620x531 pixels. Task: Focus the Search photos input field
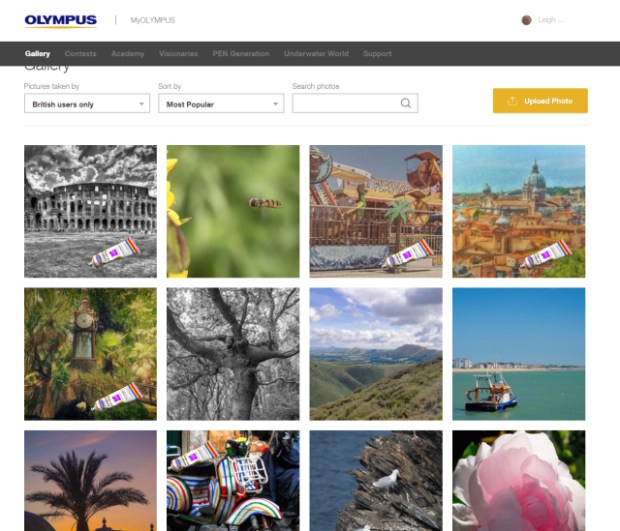point(345,103)
